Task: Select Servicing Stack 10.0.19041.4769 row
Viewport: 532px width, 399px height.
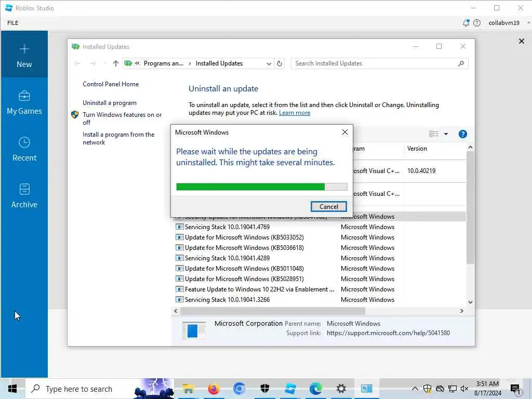Action: (320, 227)
